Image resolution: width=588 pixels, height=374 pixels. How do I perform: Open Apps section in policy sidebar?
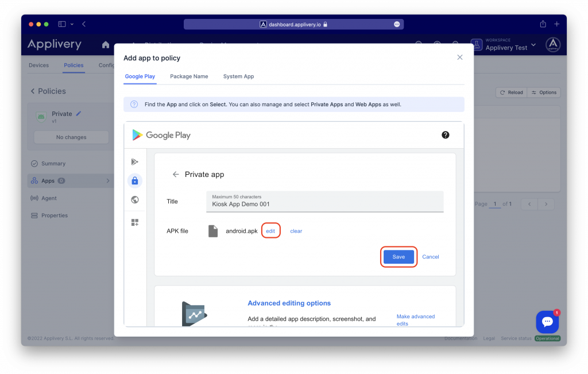[71, 181]
